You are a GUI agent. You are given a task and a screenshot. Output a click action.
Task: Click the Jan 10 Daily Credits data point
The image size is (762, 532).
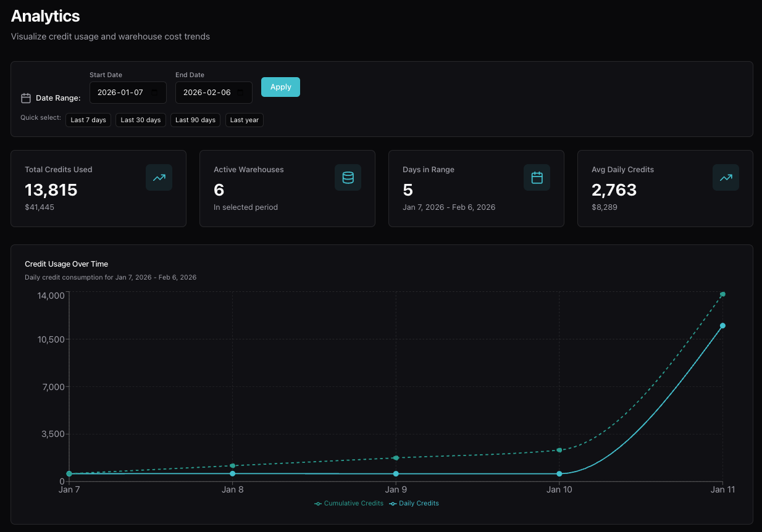[559, 474]
